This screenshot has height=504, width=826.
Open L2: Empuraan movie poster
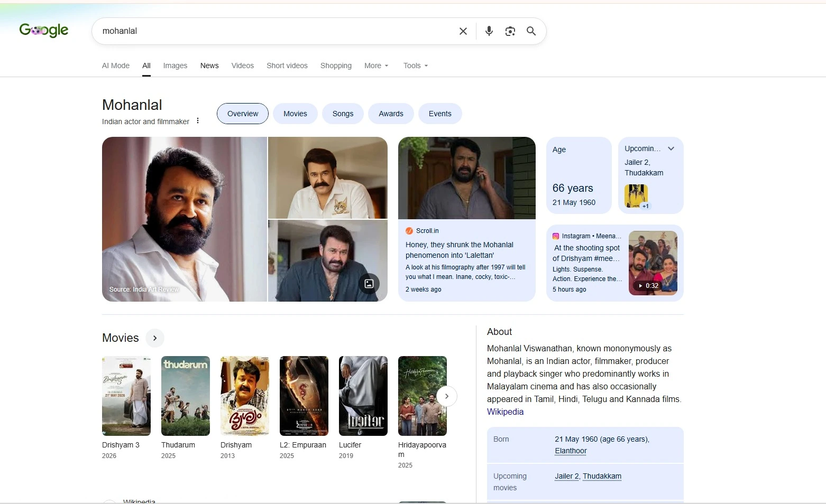(304, 396)
